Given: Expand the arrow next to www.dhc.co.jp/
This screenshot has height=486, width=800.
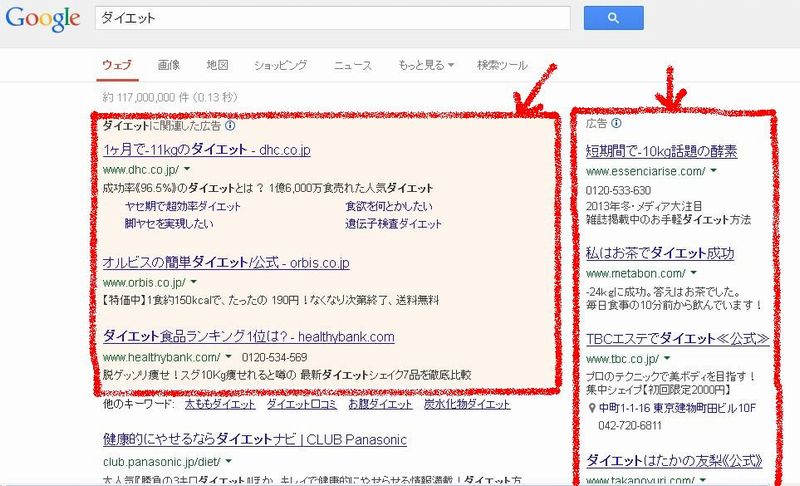Looking at the screenshot, I should click(x=187, y=168).
